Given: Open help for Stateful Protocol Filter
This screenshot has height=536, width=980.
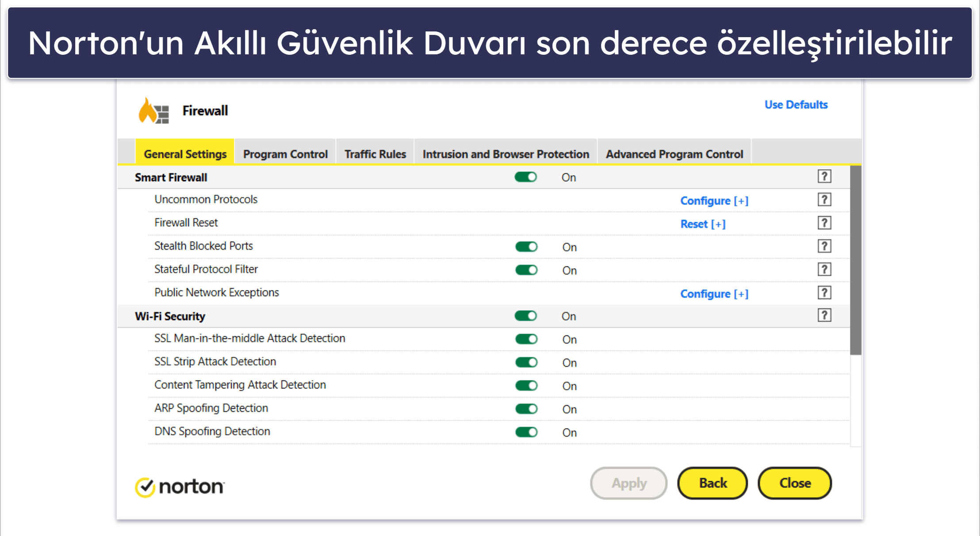Looking at the screenshot, I should [x=824, y=270].
